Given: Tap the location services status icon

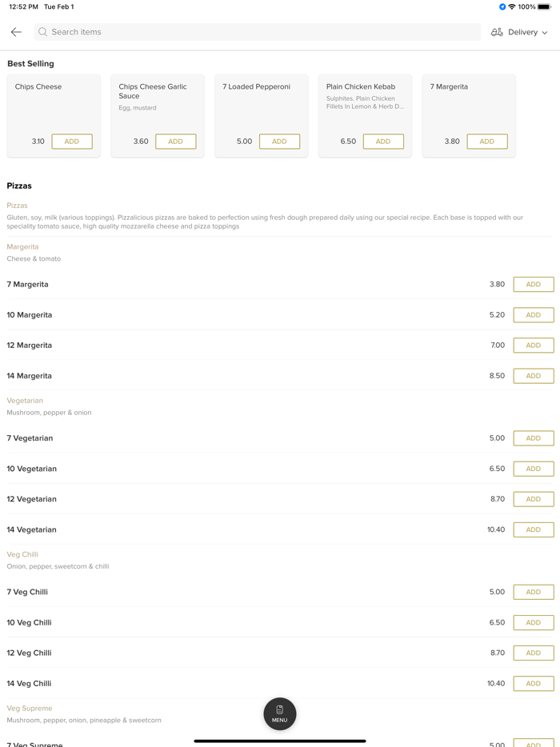Looking at the screenshot, I should pyautogui.click(x=502, y=6).
